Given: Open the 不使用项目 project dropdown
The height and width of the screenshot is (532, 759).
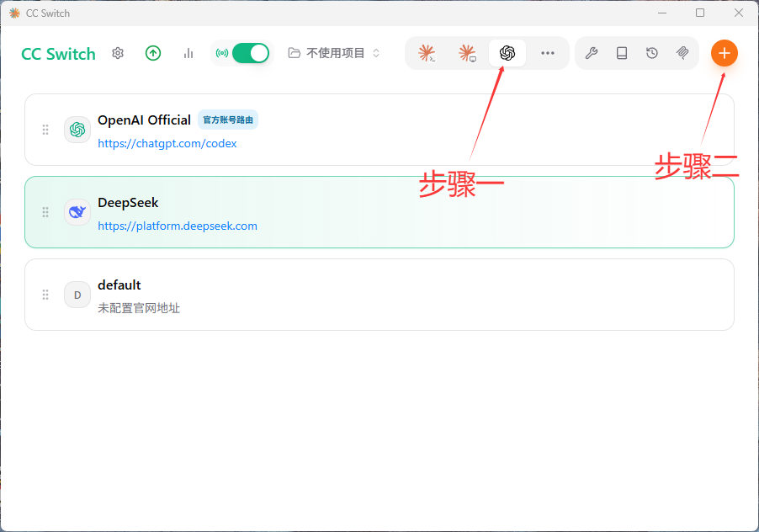Looking at the screenshot, I should pos(334,53).
